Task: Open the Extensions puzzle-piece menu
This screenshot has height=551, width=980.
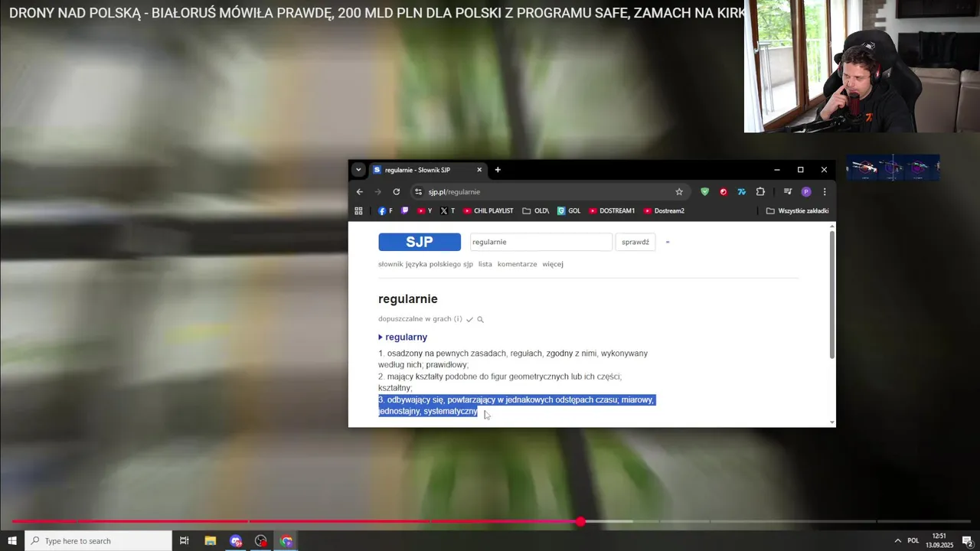Action: (760, 192)
